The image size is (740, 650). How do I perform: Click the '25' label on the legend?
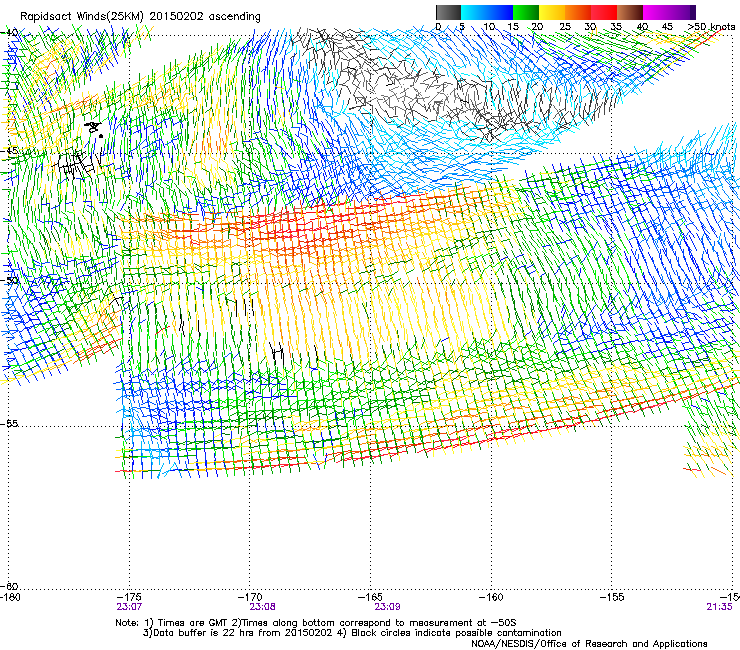pyautogui.click(x=565, y=27)
